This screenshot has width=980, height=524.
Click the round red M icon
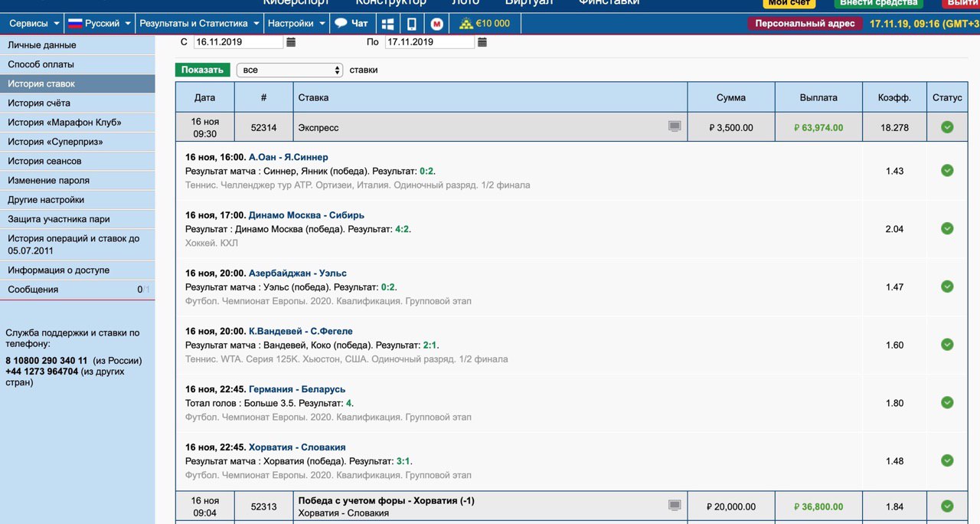point(436,24)
